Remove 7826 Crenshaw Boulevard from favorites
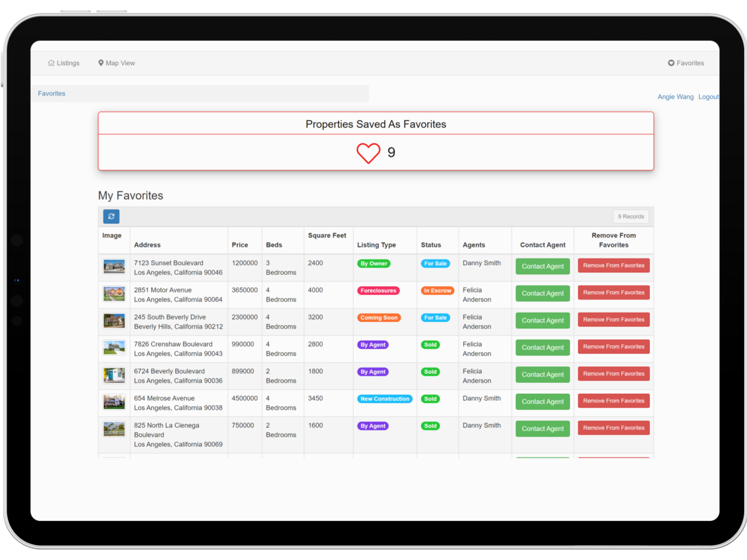 tap(614, 347)
